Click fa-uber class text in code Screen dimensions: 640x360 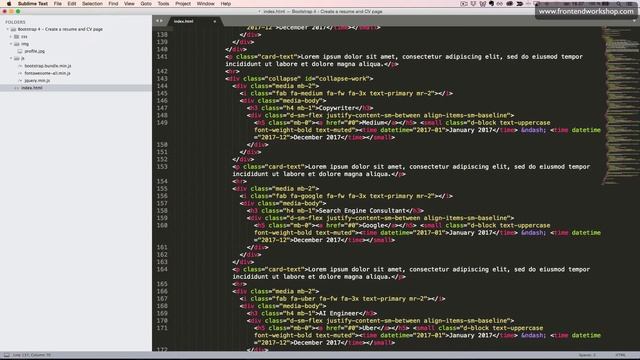click(x=302, y=299)
